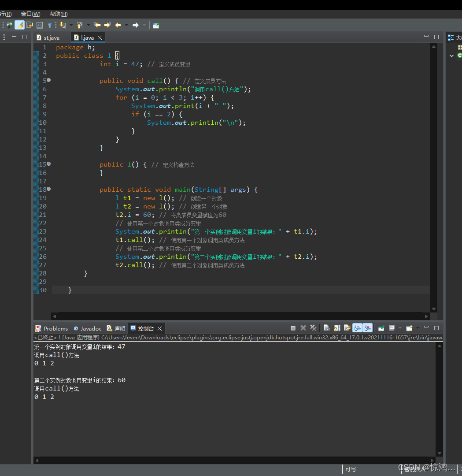Go to Next Edit Location icon
The image size is (462, 476).
coord(107,25)
